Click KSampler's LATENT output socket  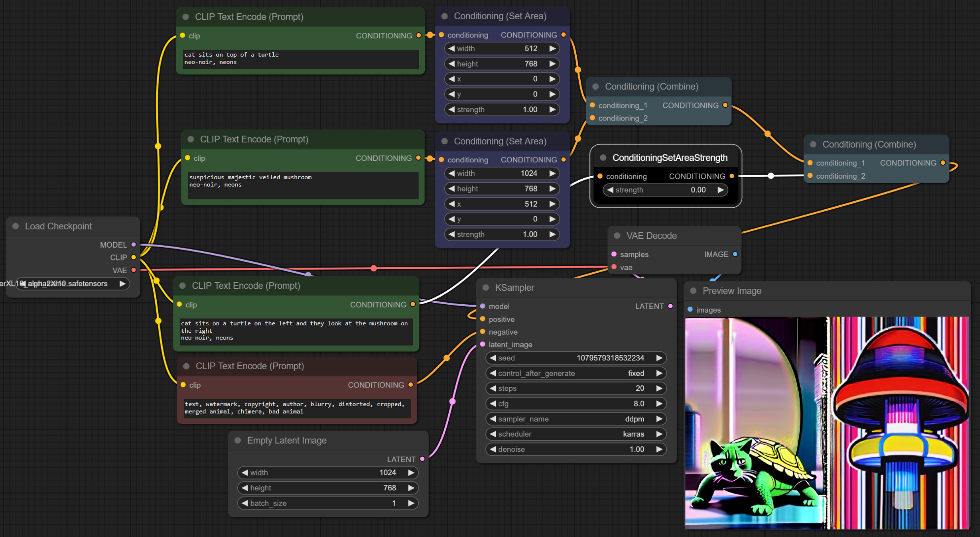[670, 306]
